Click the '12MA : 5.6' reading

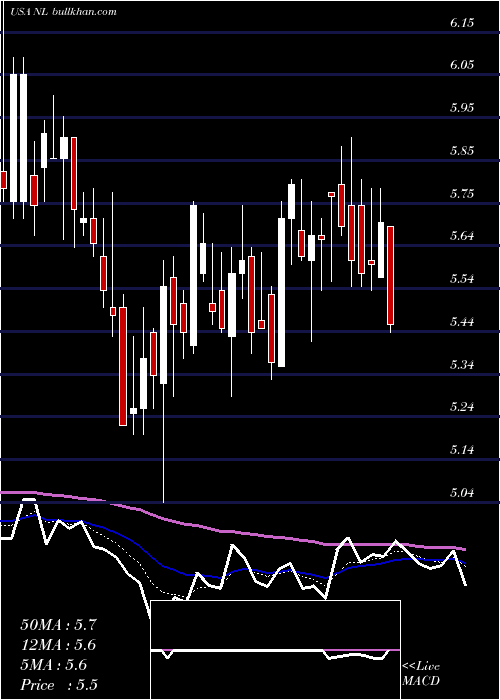point(59,645)
